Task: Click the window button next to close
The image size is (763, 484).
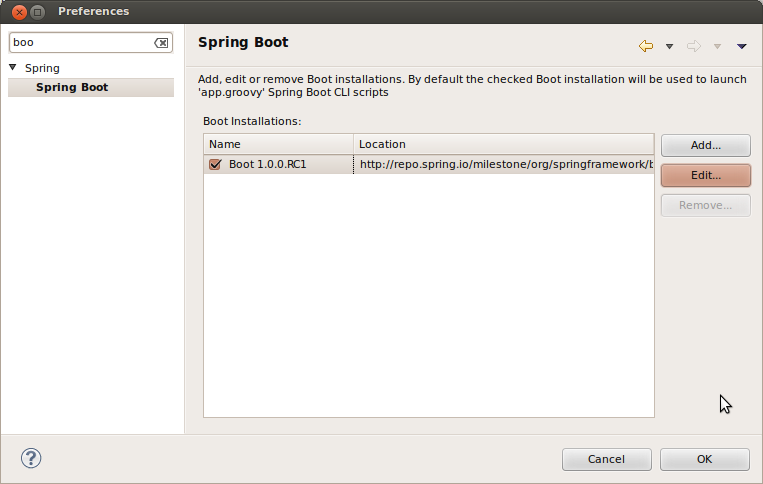Action: tap(37, 11)
